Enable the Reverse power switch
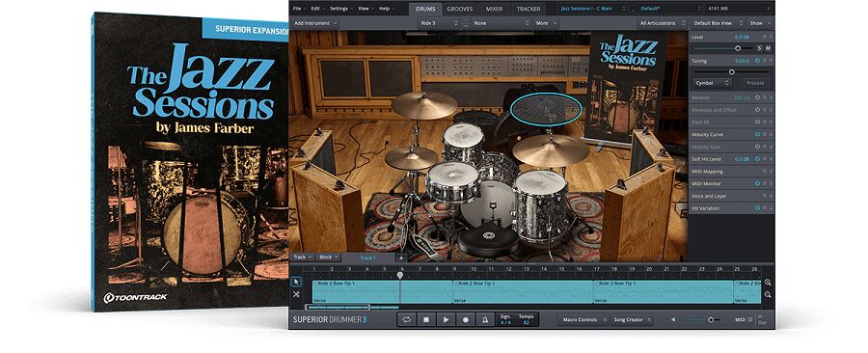868x353 pixels. click(x=757, y=97)
